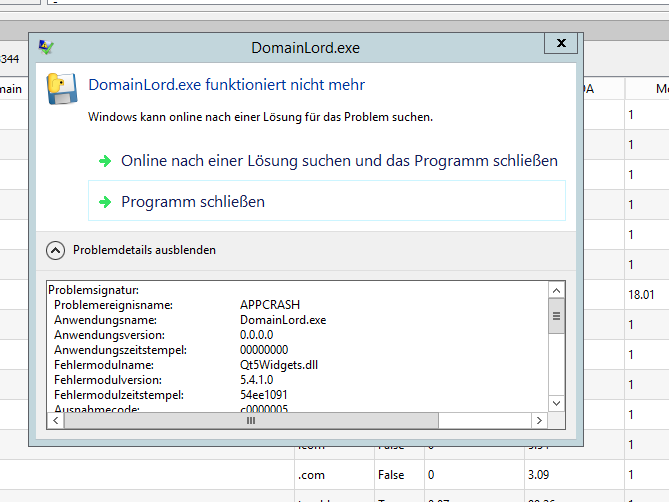The image size is (669, 502).
Task: Click the DomainLord floppy disk application icon
Action: [62, 89]
